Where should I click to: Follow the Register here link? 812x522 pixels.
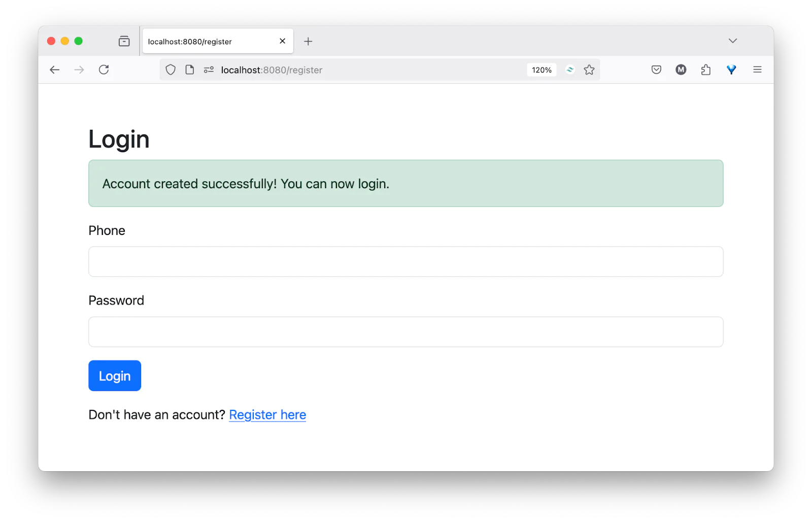(x=267, y=414)
